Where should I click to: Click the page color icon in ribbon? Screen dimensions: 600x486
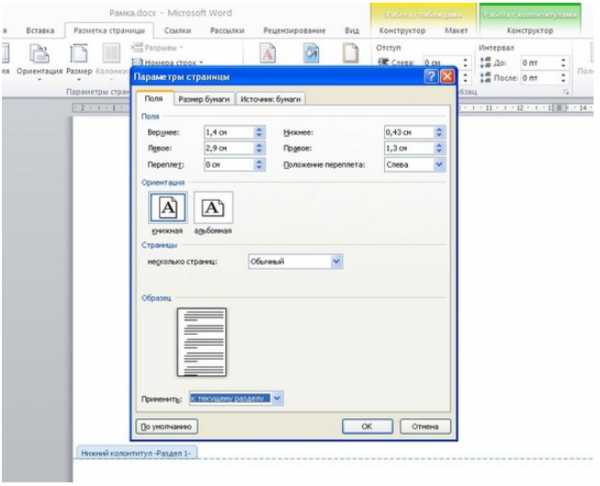click(x=311, y=54)
